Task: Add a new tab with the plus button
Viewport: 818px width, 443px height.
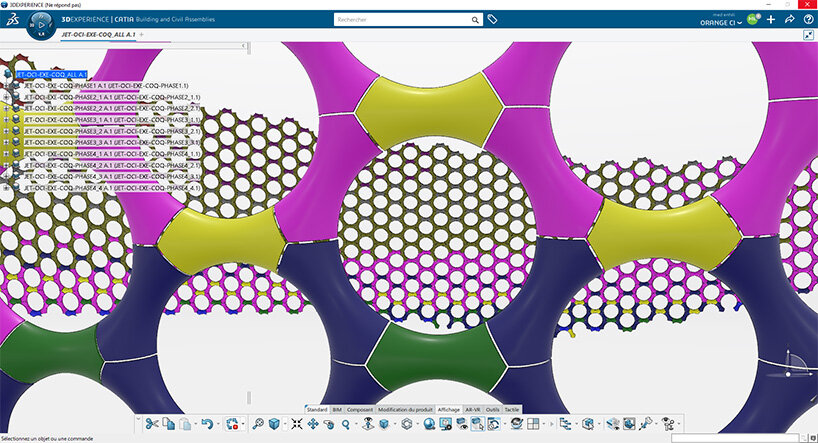Action: [141, 35]
